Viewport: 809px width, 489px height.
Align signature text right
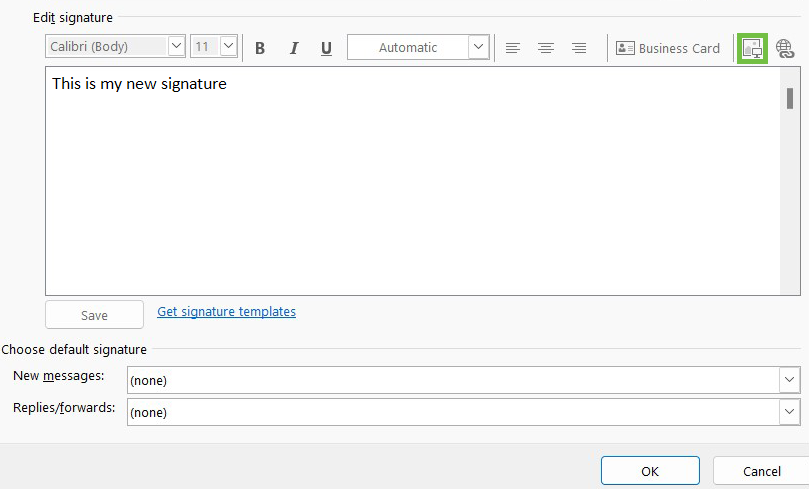(x=579, y=48)
